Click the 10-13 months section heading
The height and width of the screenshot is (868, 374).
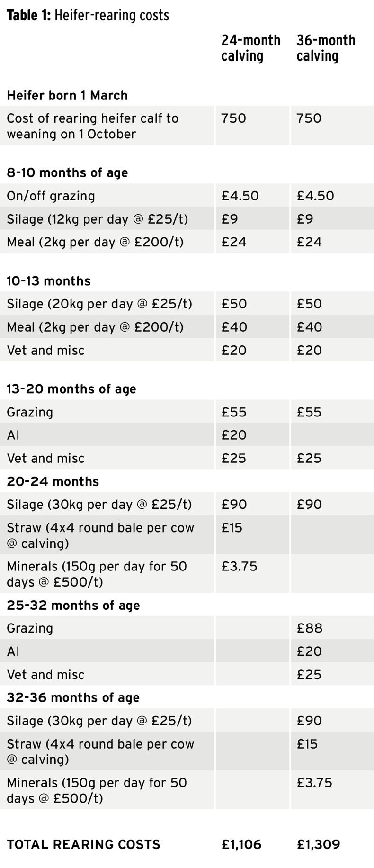(x=49, y=280)
